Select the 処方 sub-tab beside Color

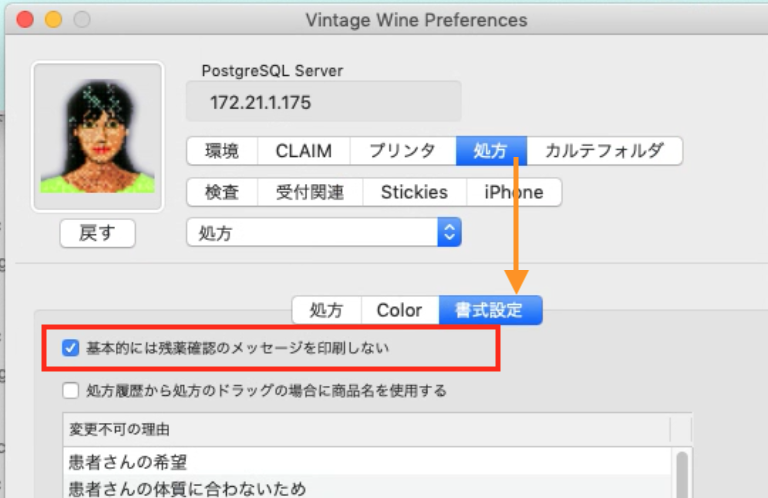pos(327,310)
